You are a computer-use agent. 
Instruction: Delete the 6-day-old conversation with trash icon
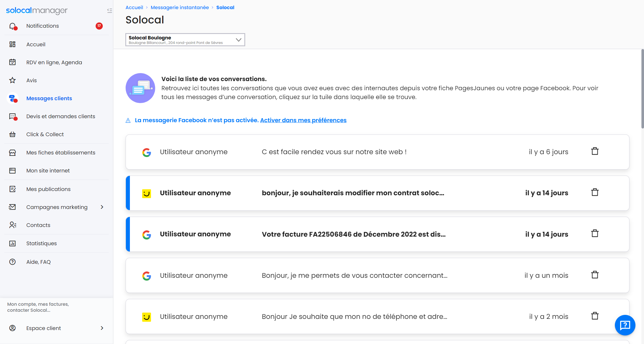595,151
